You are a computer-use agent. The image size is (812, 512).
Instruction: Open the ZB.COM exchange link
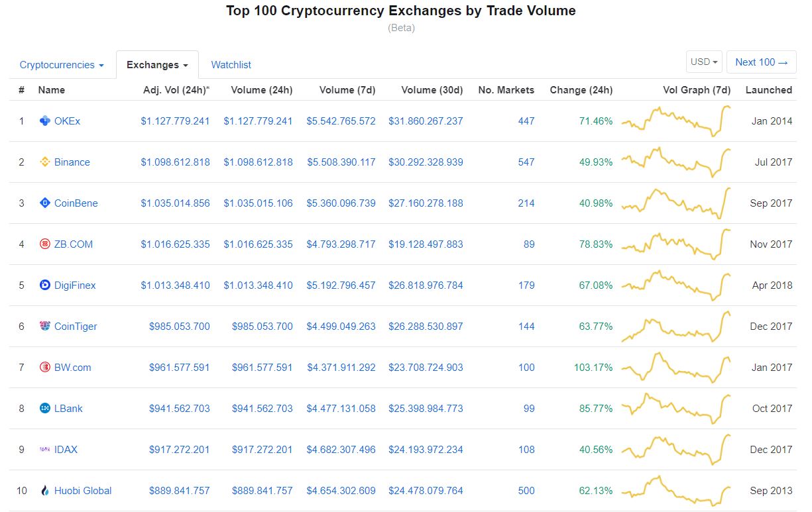[x=74, y=244]
